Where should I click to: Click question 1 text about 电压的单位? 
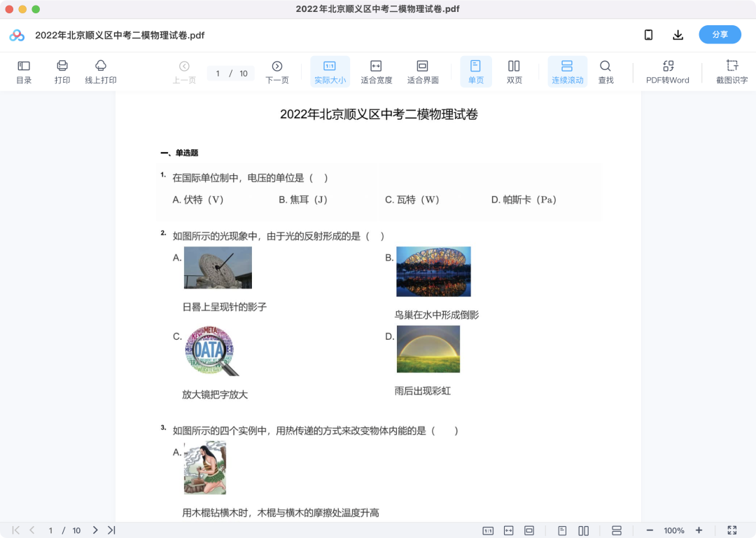[x=250, y=178]
